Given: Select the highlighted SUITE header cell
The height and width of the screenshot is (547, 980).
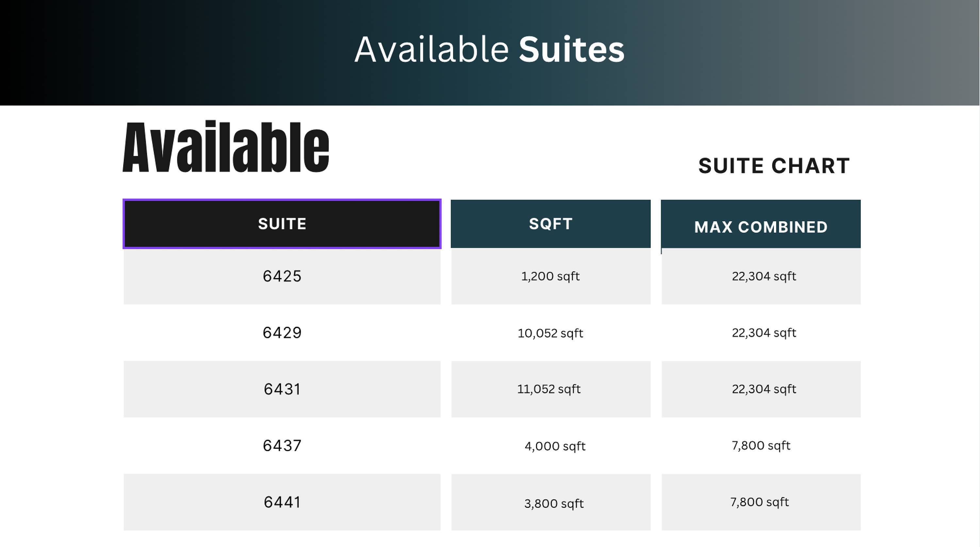Looking at the screenshot, I should pos(282,224).
